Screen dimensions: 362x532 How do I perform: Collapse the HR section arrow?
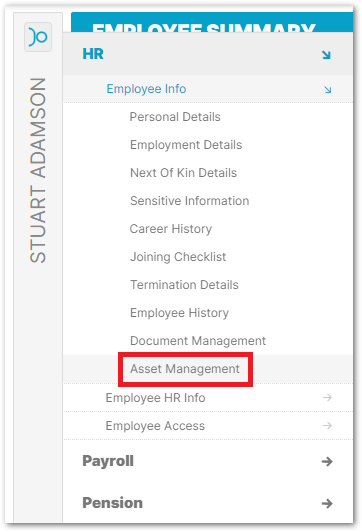pos(326,55)
